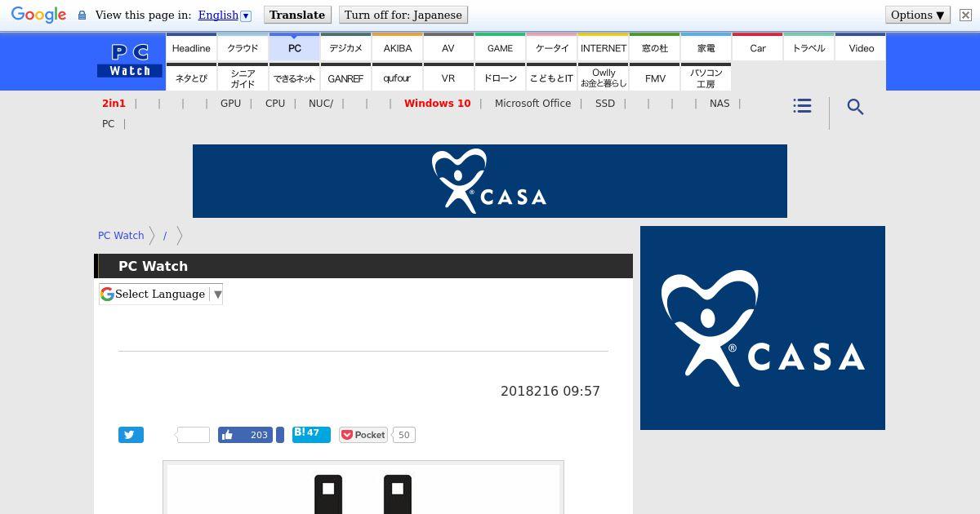Click Turn off for: Japanese button
Image resolution: width=980 pixels, height=514 pixels.
pos(403,15)
